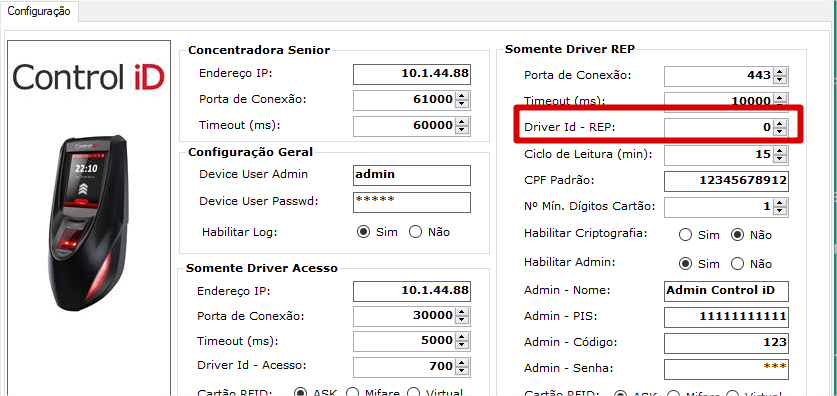
Task: Open the Configuração tab
Action: (x=39, y=11)
